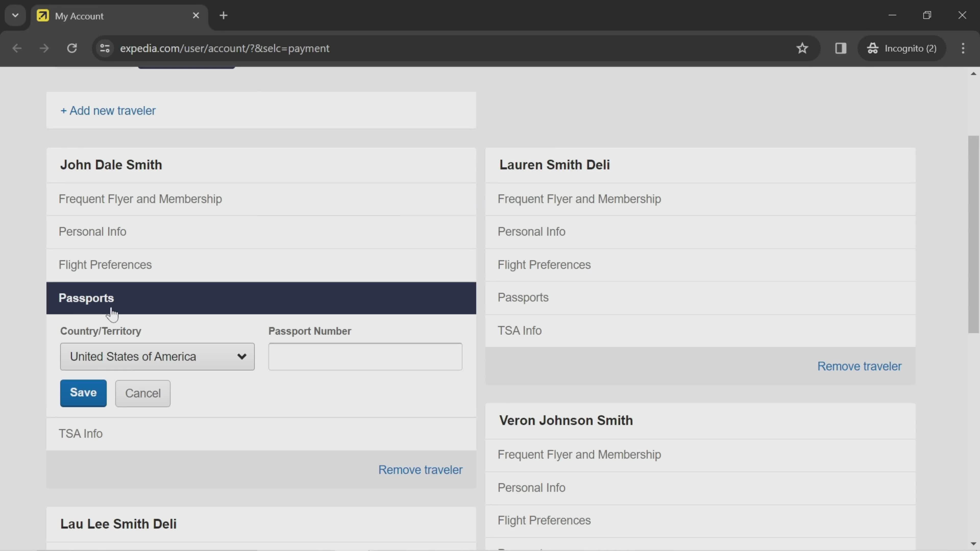Click the new tab plus button
Screen dimensions: 980x551
[224, 15]
